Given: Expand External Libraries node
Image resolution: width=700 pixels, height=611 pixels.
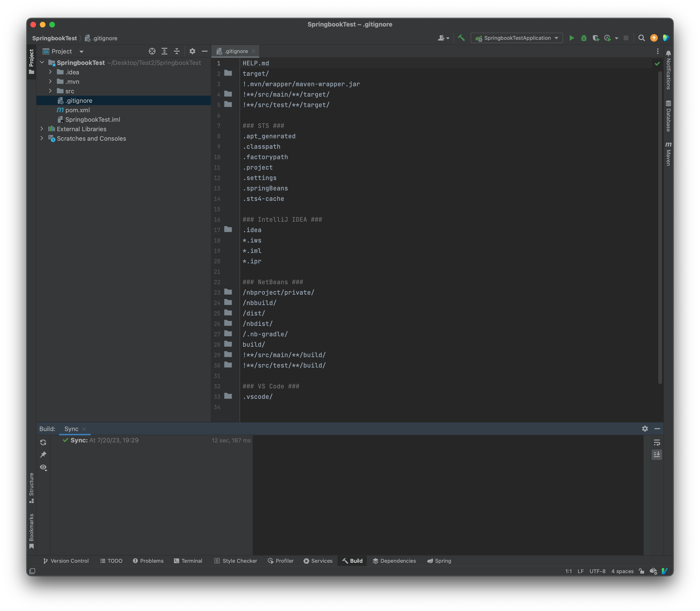Looking at the screenshot, I should [x=42, y=129].
